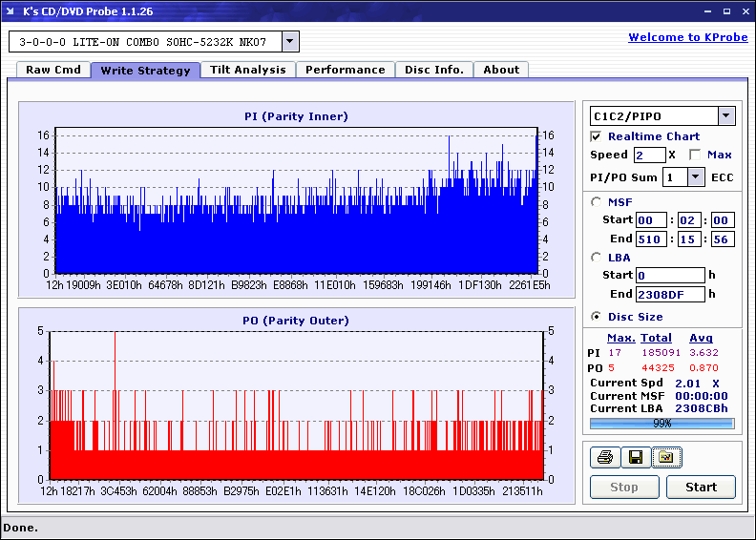Click the 99% scan progress bar

click(x=661, y=423)
